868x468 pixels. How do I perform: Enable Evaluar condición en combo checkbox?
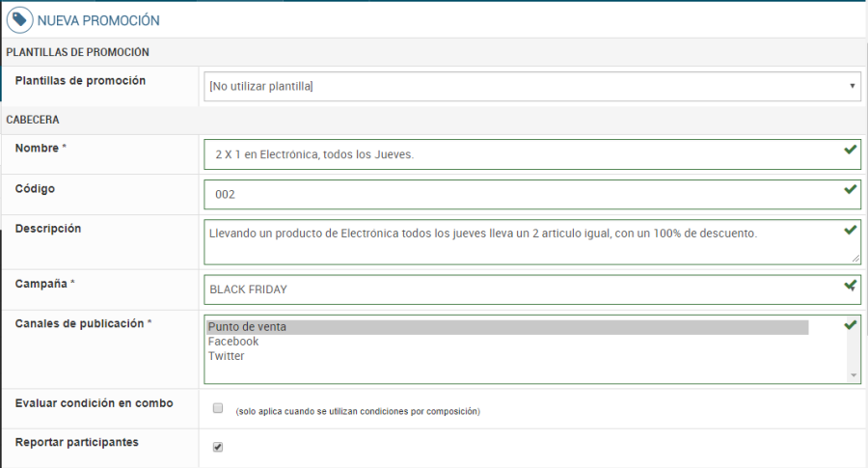click(218, 407)
